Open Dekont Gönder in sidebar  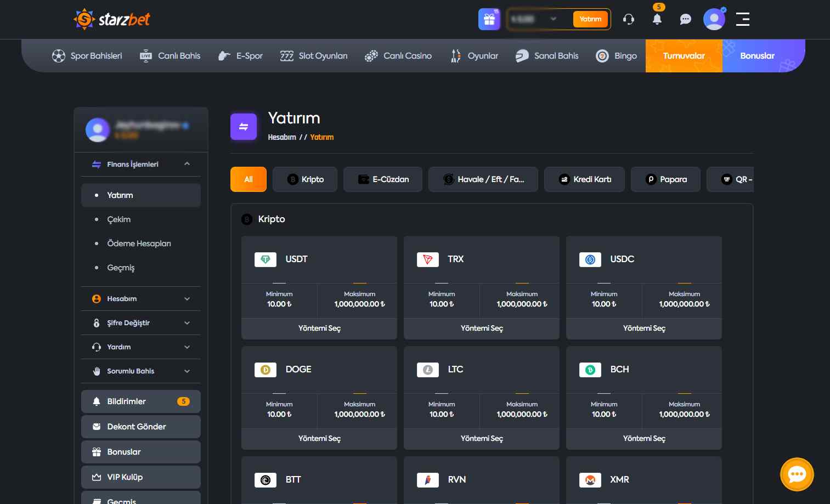[x=141, y=427]
